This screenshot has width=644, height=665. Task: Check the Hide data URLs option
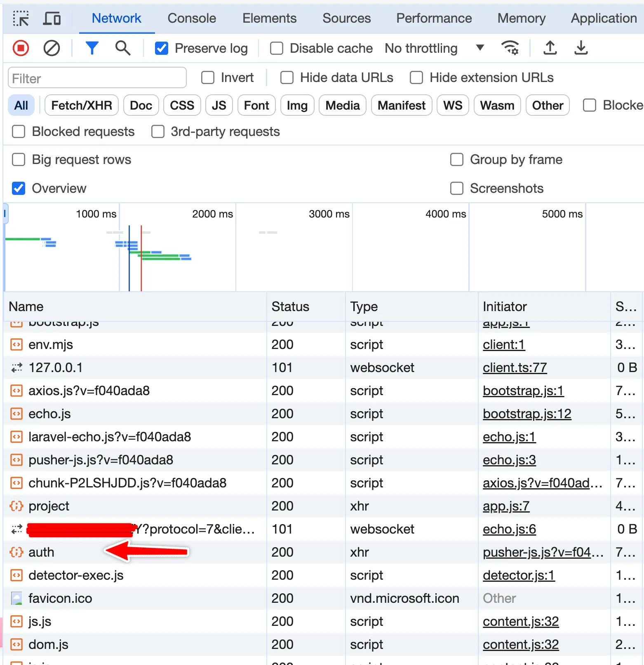287,78
